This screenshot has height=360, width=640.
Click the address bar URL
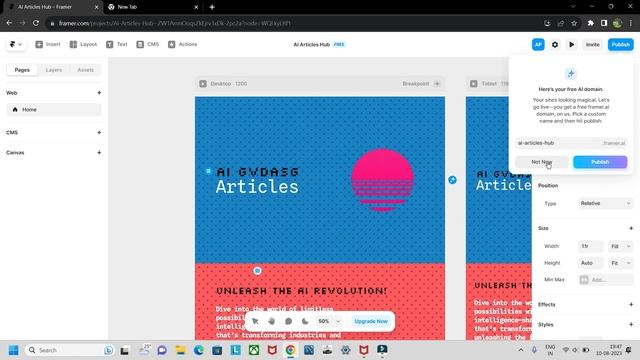(x=175, y=23)
